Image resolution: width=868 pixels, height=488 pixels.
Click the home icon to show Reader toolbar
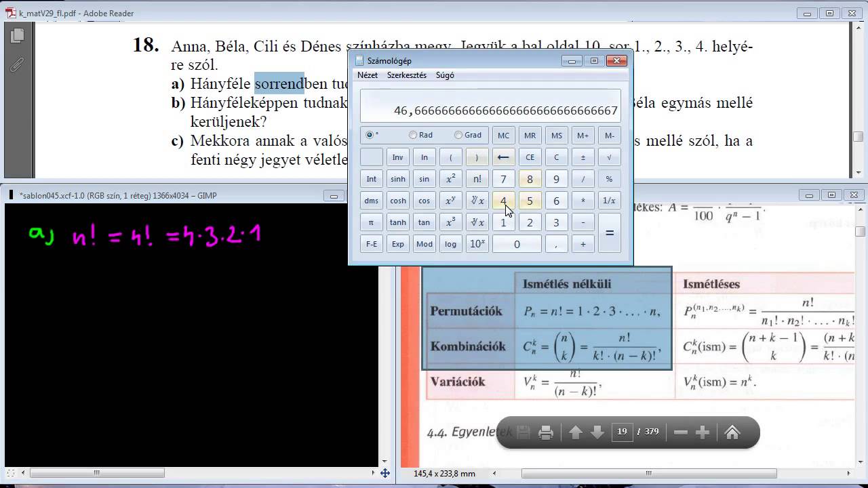pos(732,432)
